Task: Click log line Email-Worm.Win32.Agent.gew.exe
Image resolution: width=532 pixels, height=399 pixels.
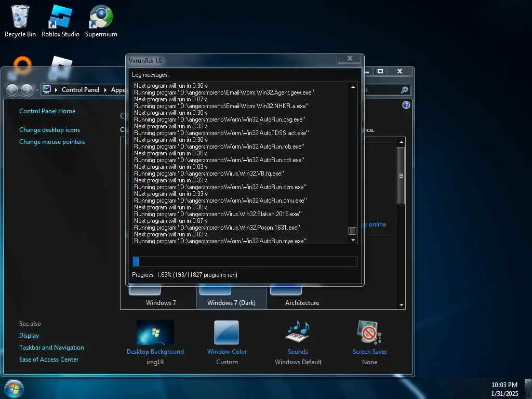Action: pyautogui.click(x=224, y=92)
